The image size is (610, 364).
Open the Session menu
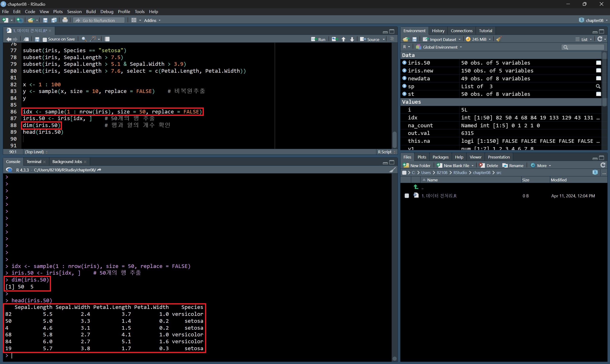(74, 11)
